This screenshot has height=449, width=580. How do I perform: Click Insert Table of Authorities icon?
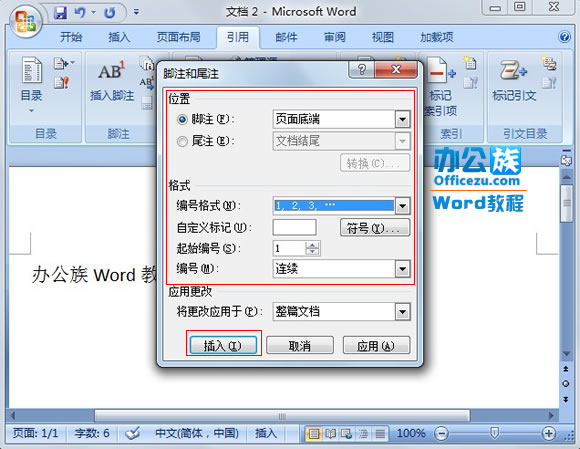549,63
